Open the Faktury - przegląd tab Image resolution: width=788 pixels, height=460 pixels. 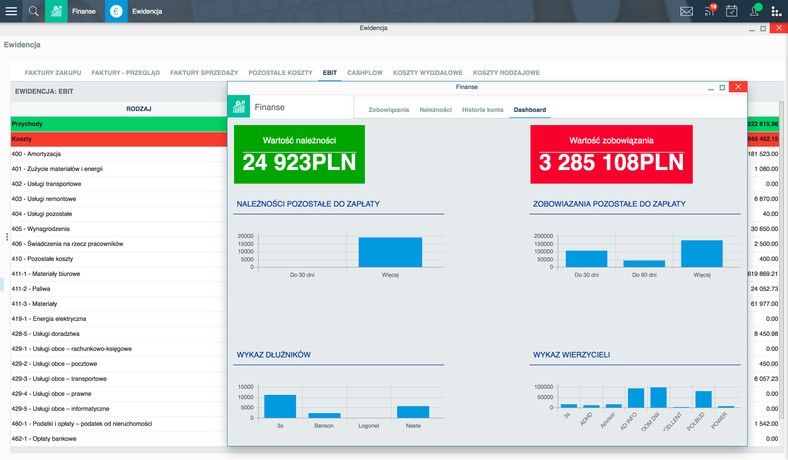tap(126, 72)
